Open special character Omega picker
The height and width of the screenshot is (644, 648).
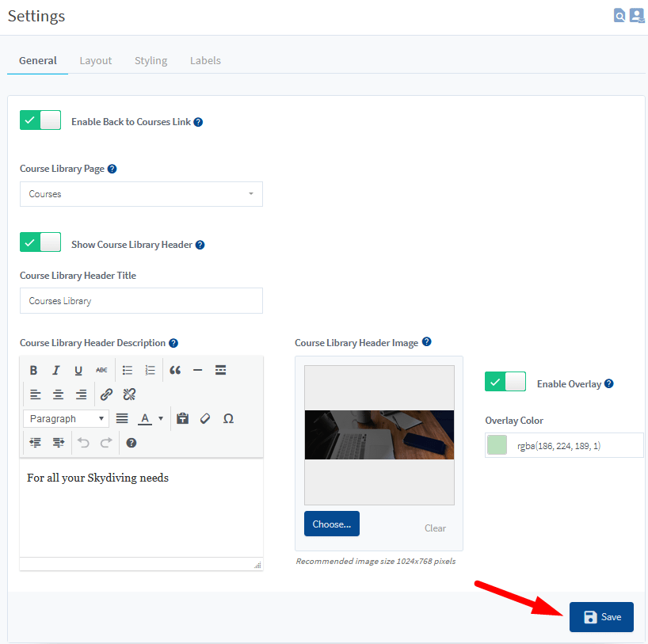coord(228,419)
